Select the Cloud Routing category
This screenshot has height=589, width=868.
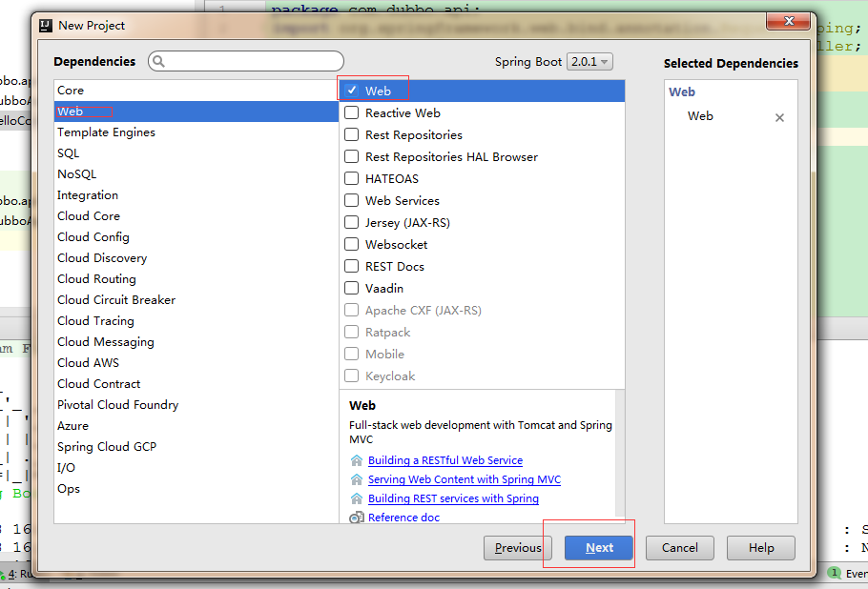[196, 279]
